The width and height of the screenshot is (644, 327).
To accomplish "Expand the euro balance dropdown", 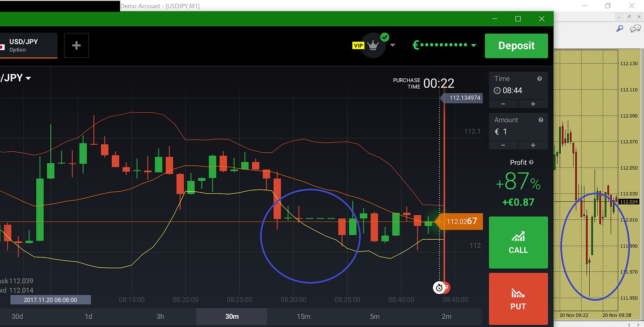I will click(x=473, y=45).
